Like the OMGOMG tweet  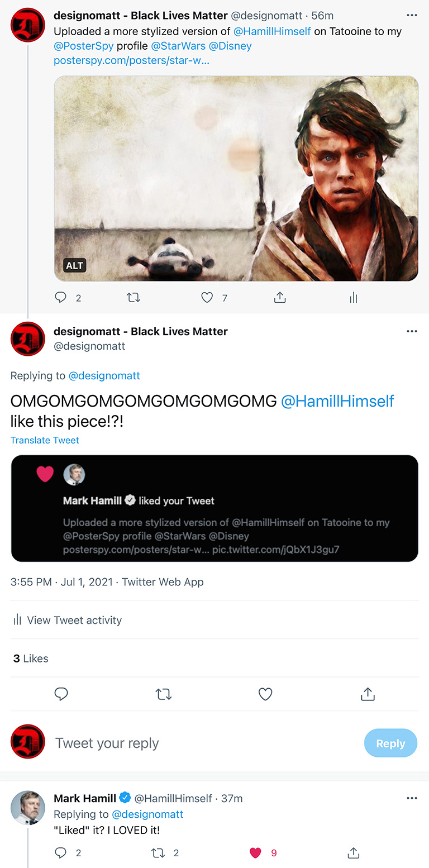(265, 694)
